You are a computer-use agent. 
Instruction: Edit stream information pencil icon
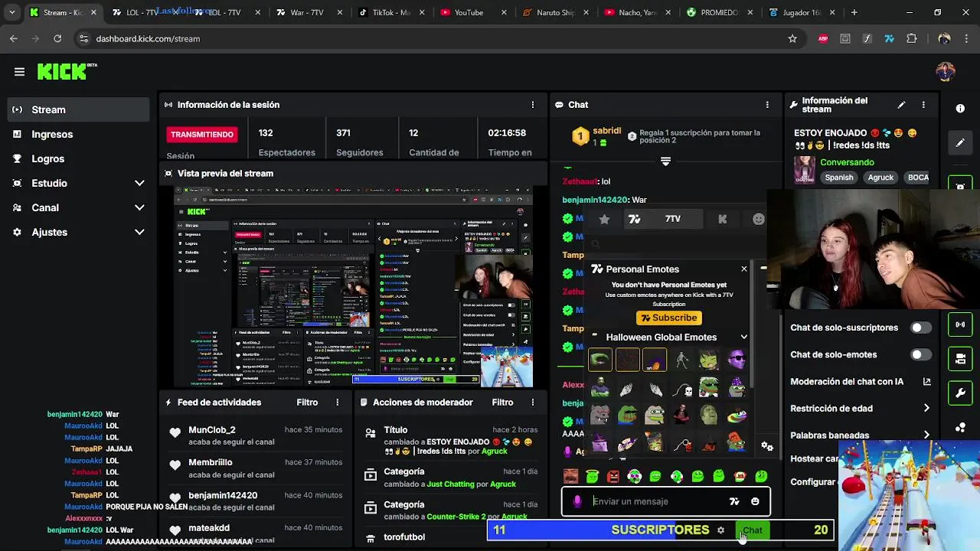pyautogui.click(x=901, y=105)
